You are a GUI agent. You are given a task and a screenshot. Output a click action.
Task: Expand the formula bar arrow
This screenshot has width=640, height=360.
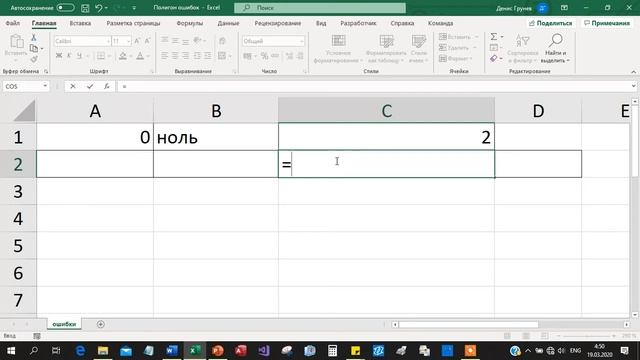point(633,86)
